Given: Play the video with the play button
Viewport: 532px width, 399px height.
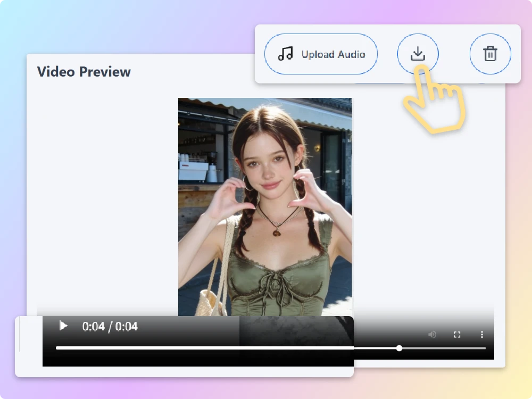Looking at the screenshot, I should pos(63,326).
